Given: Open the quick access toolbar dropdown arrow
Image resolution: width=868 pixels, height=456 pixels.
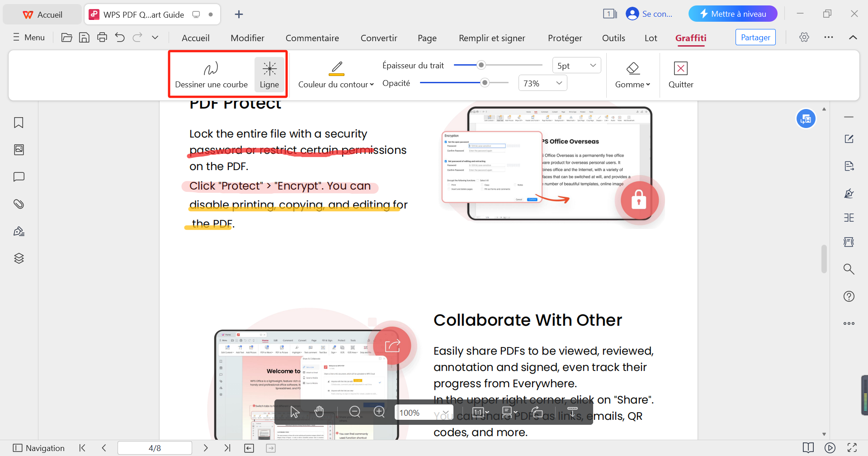Looking at the screenshot, I should coord(155,38).
